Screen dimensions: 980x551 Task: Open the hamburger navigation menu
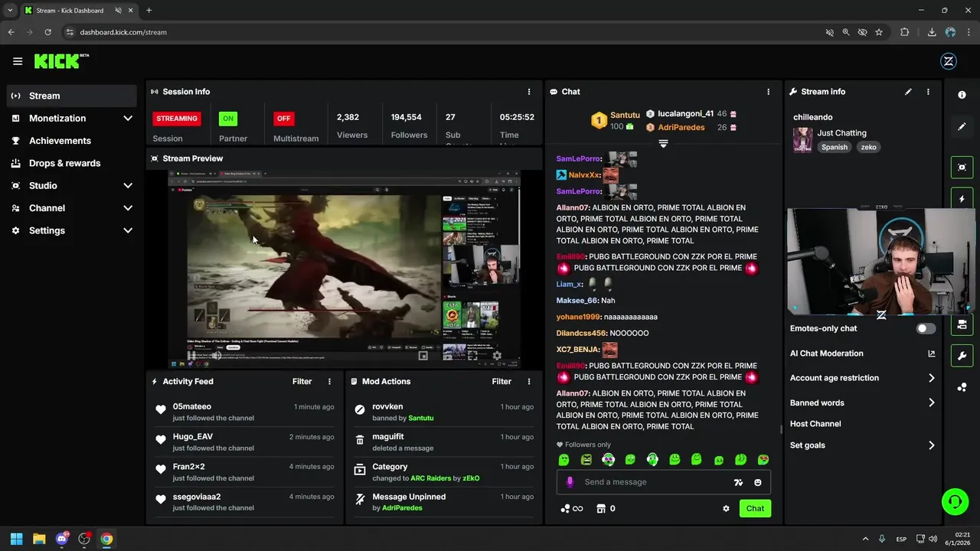(x=18, y=61)
